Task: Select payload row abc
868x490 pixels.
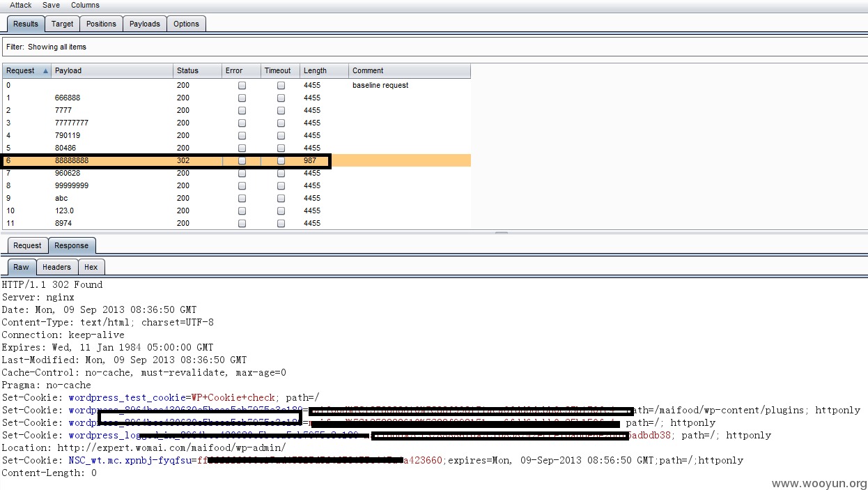Action: 237,198
